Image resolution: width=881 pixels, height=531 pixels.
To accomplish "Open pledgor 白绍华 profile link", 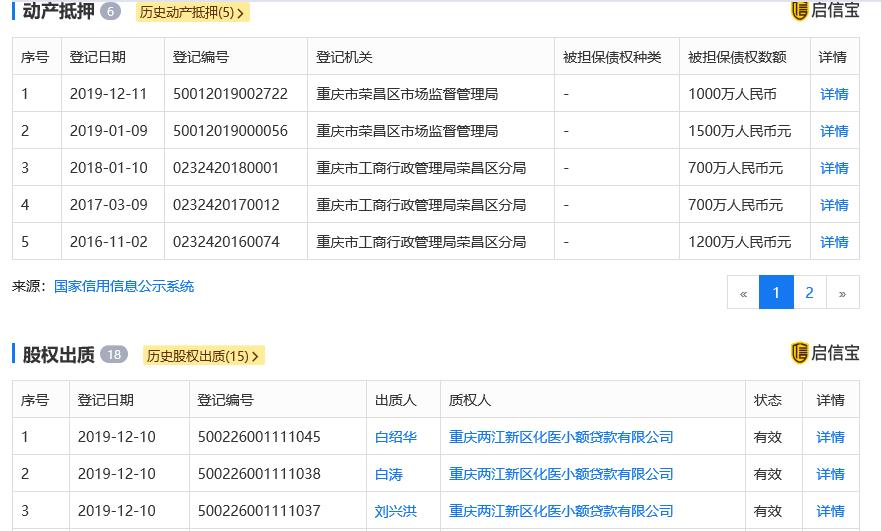I will coord(395,437).
